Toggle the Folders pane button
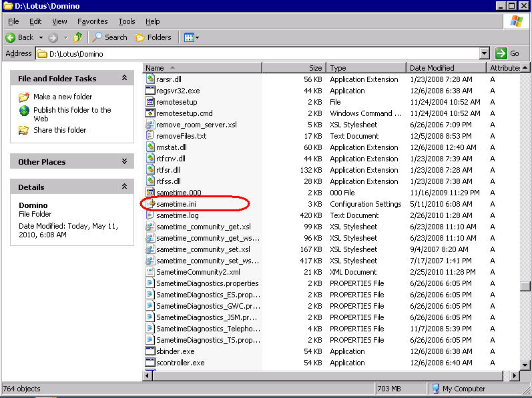The image size is (532, 398). [x=153, y=37]
